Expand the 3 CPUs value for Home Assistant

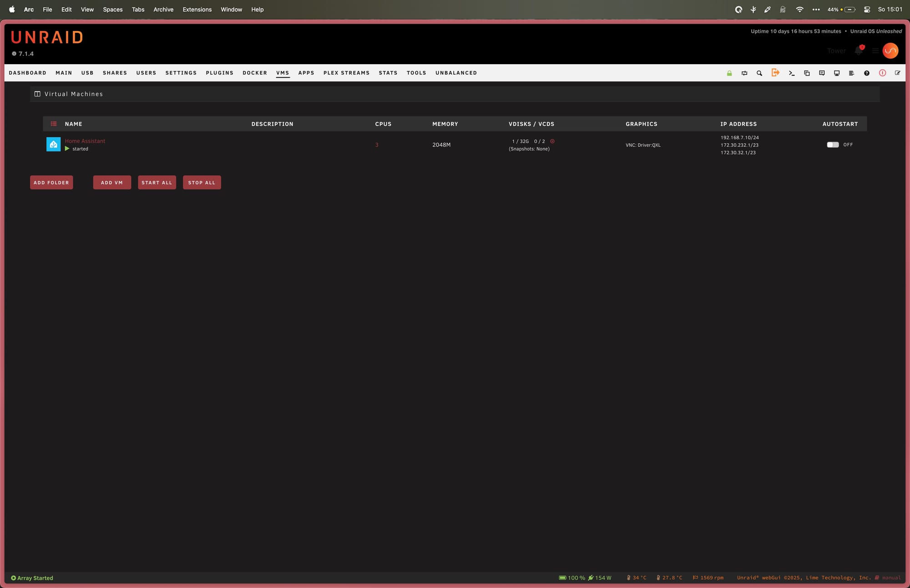377,145
